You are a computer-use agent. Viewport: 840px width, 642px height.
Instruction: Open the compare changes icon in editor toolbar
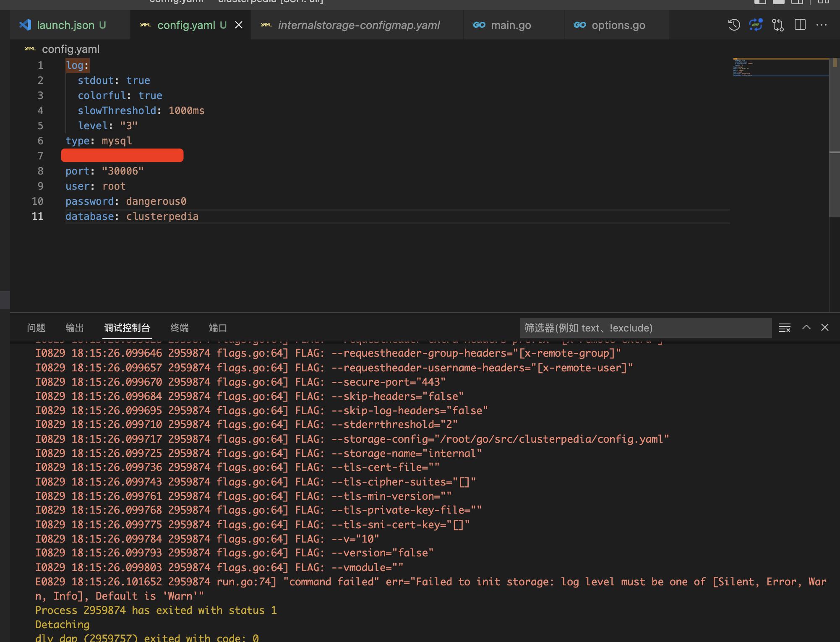pos(777,25)
